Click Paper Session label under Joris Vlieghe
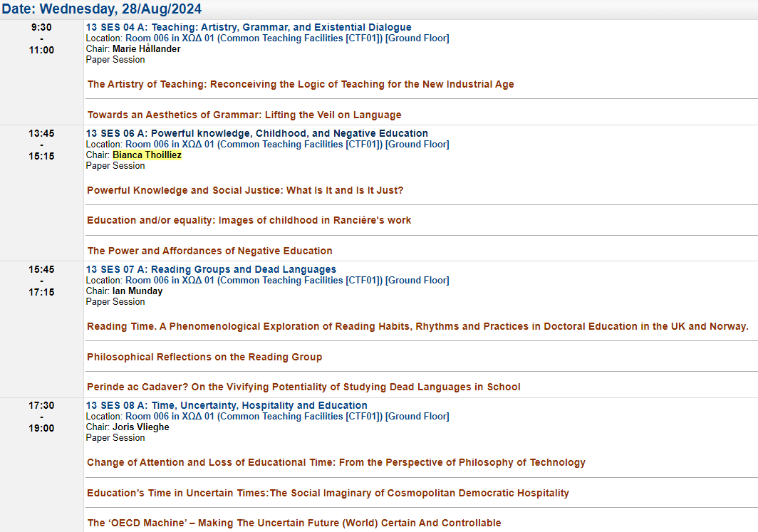Screen dimensions: 758x532 115,438
